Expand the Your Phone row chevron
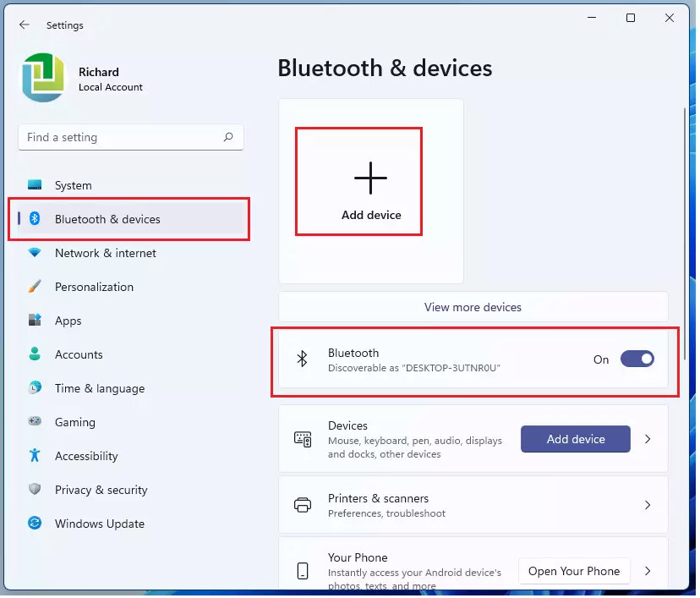This screenshot has height=598, width=700. point(649,573)
